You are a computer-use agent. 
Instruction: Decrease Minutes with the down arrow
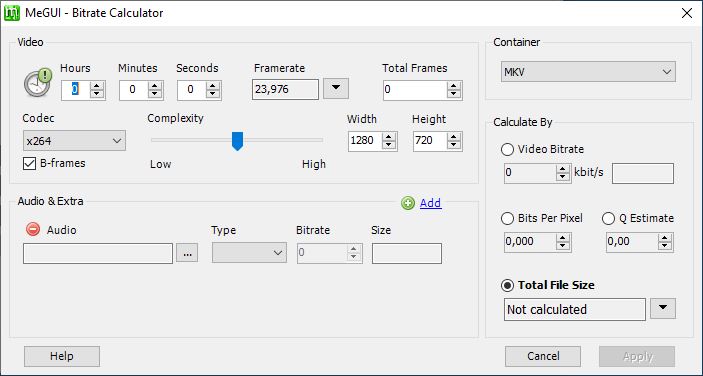point(155,94)
